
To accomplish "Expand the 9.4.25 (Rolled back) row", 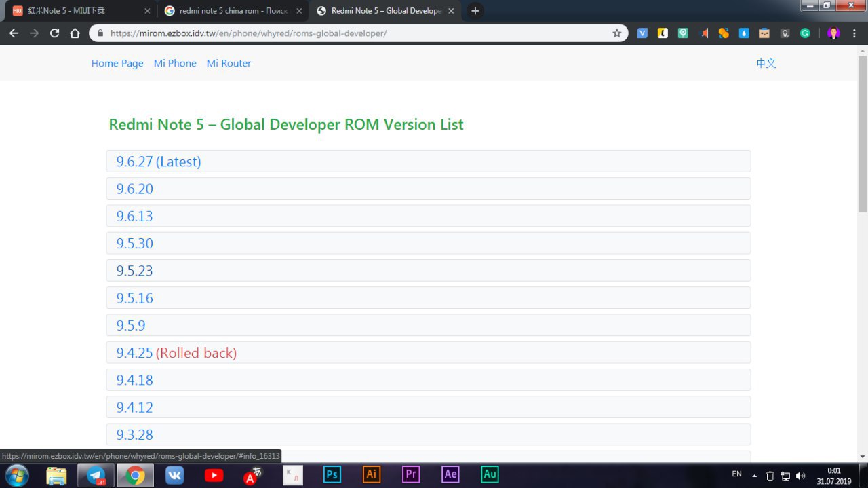I will pyautogui.click(x=429, y=352).
